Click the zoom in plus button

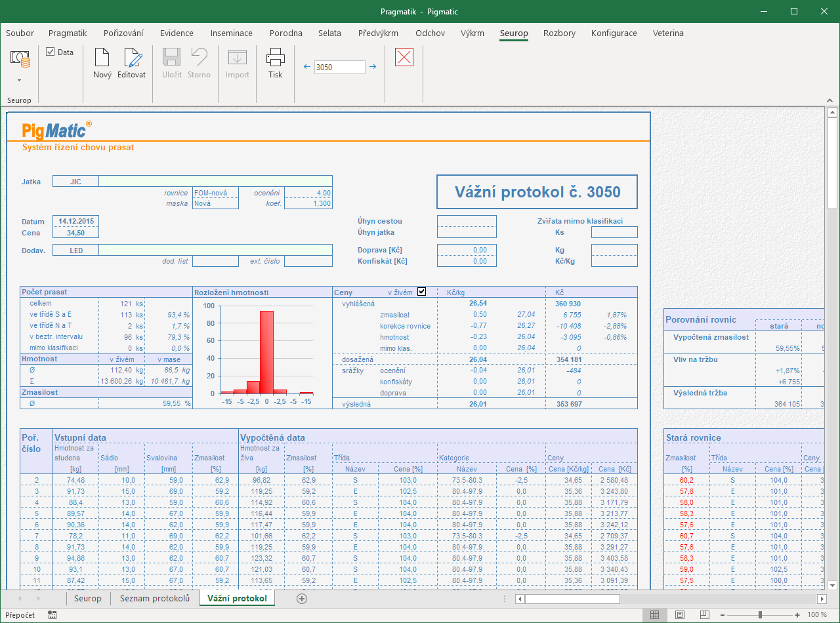797,614
